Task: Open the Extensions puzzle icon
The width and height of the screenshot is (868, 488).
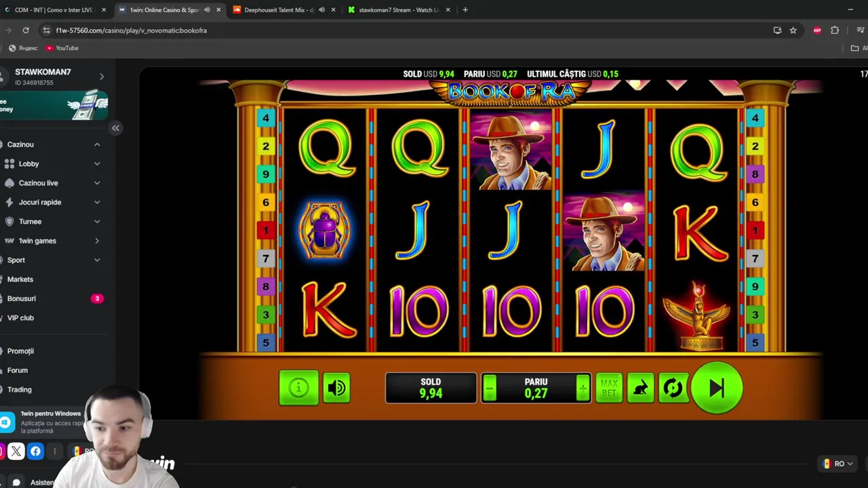Action: click(x=835, y=30)
